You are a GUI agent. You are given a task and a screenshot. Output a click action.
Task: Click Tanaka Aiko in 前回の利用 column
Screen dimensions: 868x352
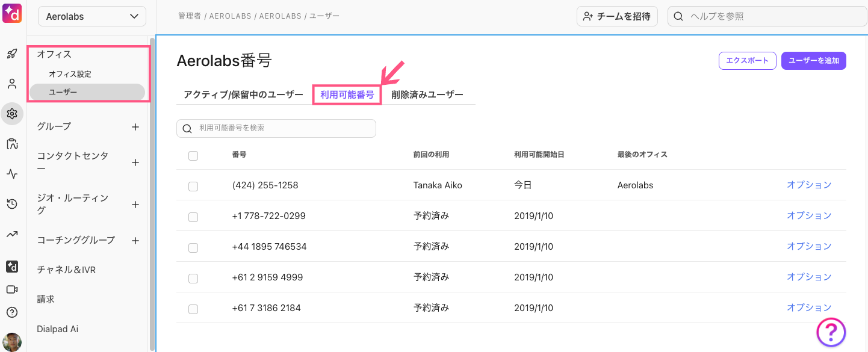438,185
